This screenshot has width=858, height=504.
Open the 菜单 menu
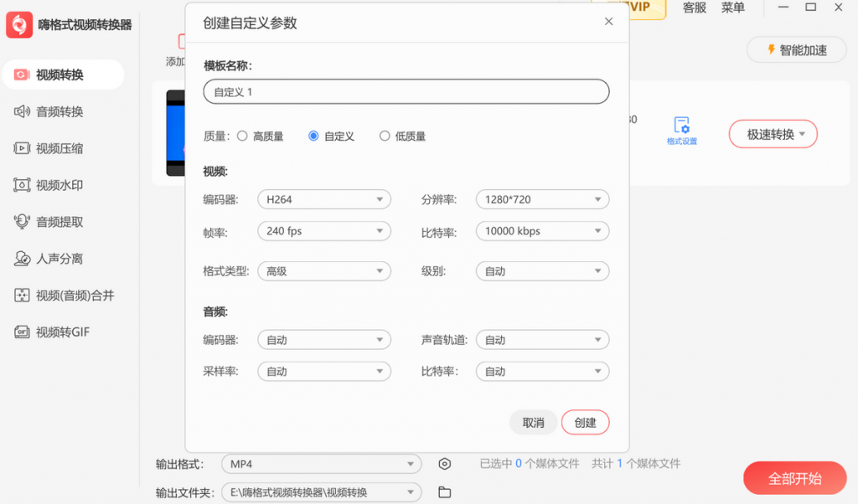[732, 8]
